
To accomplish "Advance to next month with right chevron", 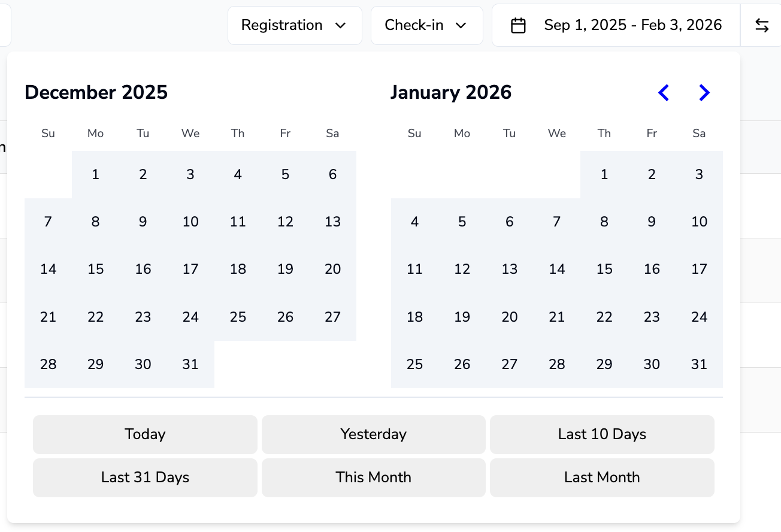I will click(x=704, y=93).
